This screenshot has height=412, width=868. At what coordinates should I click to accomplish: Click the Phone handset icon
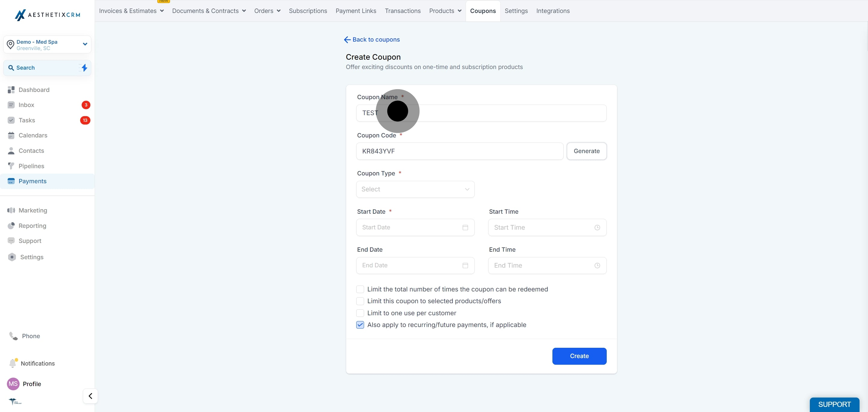(14, 336)
